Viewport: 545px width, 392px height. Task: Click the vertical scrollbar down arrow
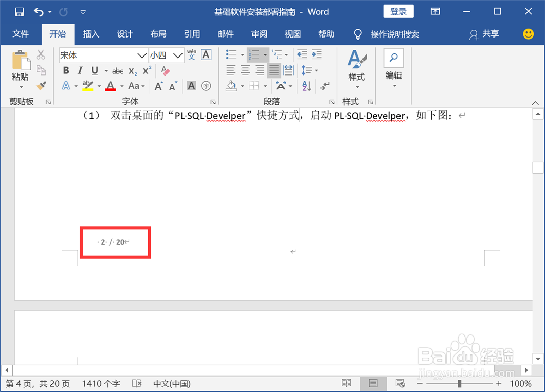coord(538,359)
